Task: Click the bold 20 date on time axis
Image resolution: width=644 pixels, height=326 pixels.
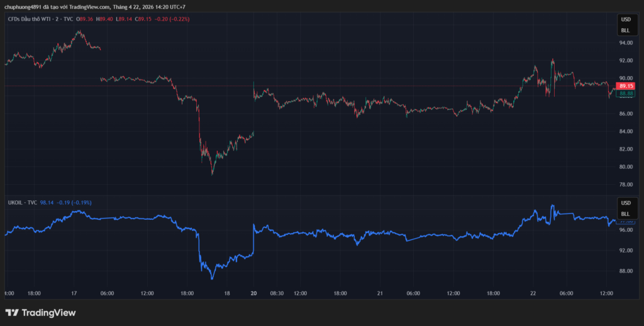Action: coord(253,293)
